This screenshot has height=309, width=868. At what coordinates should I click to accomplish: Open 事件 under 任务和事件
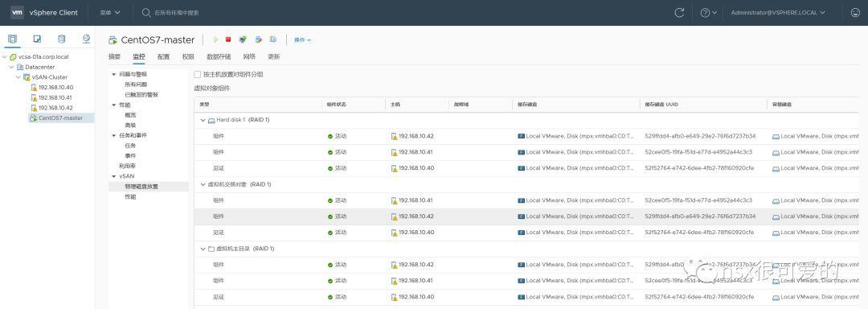130,155
